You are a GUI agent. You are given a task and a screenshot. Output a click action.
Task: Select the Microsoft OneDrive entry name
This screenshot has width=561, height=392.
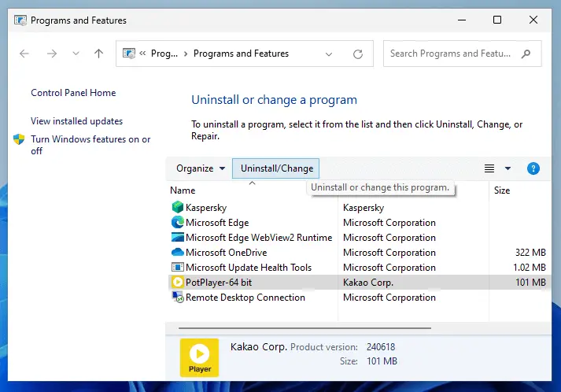(x=226, y=253)
